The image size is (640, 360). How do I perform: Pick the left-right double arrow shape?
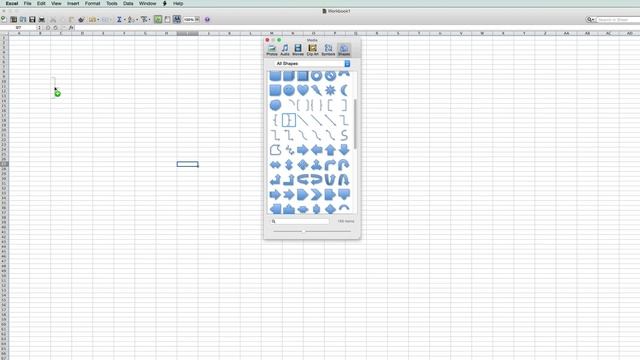tap(276, 165)
